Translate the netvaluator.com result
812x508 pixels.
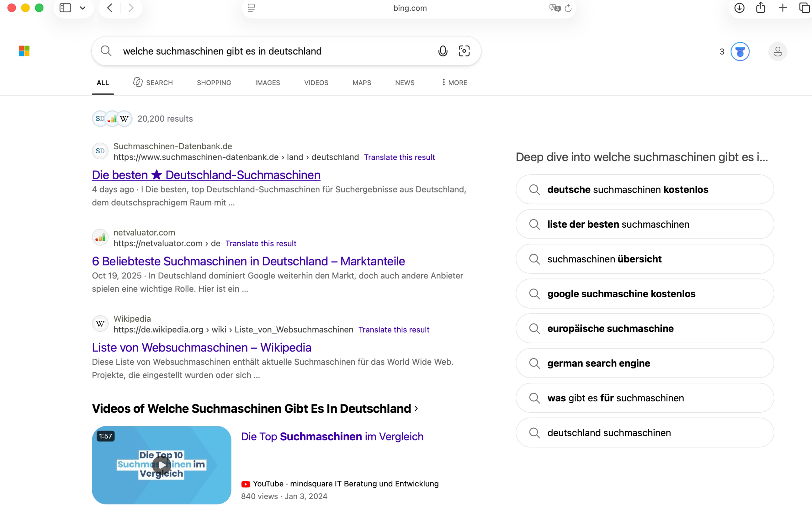pos(261,244)
